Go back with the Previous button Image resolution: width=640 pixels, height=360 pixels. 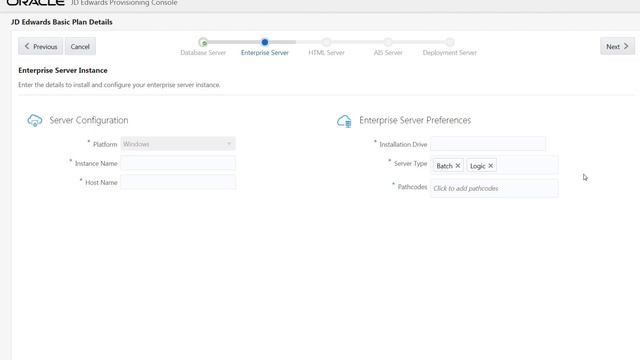(40, 47)
